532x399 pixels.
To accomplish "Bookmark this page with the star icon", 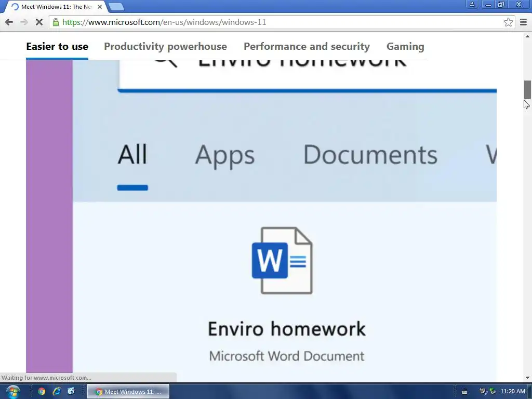I will (x=508, y=22).
